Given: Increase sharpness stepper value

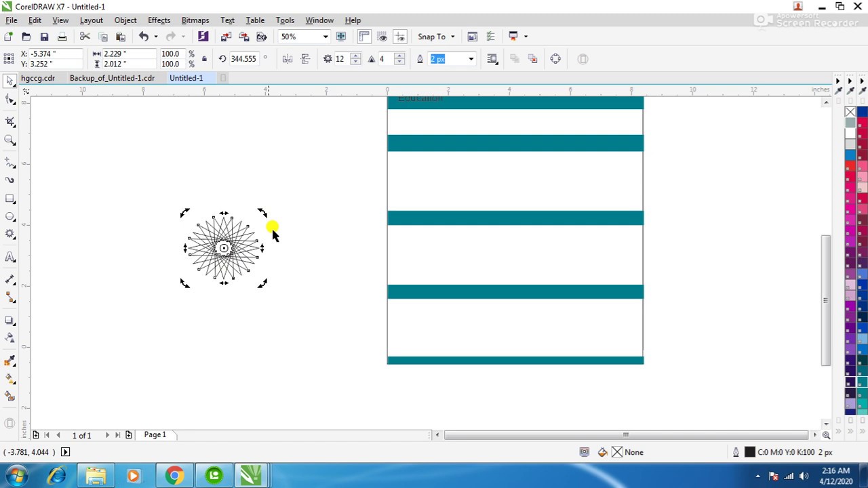Looking at the screenshot, I should point(399,56).
